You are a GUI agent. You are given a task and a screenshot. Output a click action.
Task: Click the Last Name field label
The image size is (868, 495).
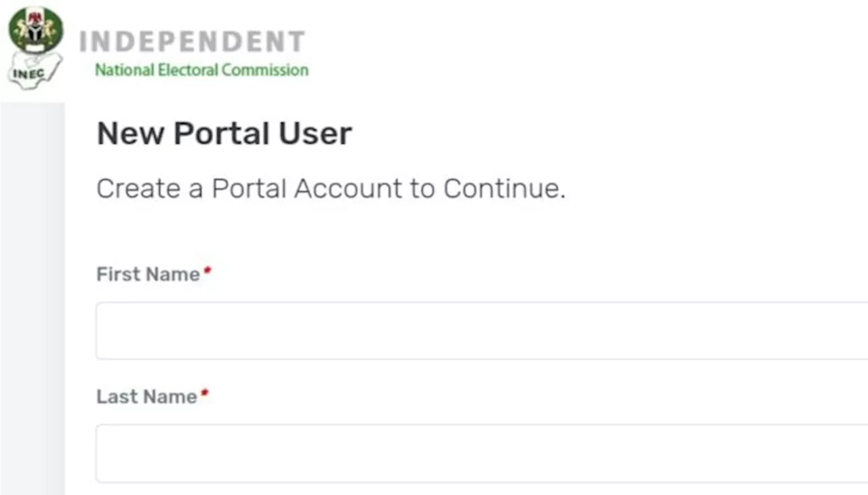click(x=147, y=397)
